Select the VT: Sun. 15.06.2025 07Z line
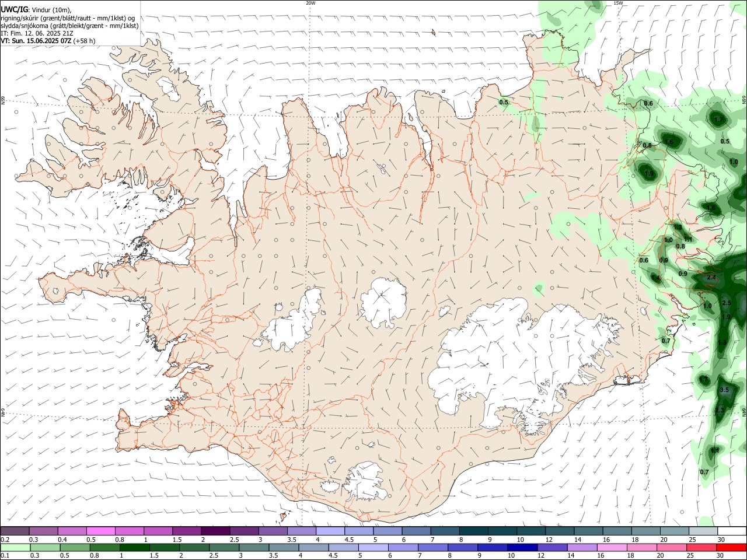Image resolution: width=747 pixels, height=560 pixels. pyautogui.click(x=36, y=41)
